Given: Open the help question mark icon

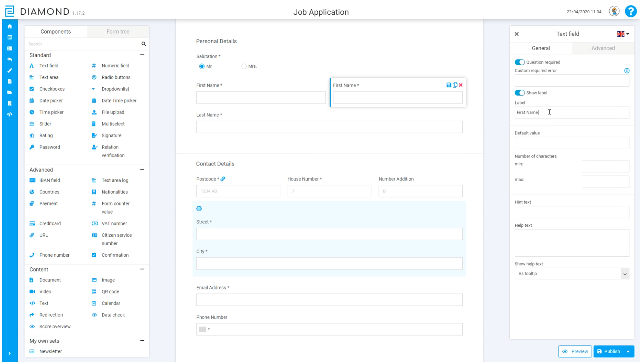Looking at the screenshot, I should click(x=631, y=12).
